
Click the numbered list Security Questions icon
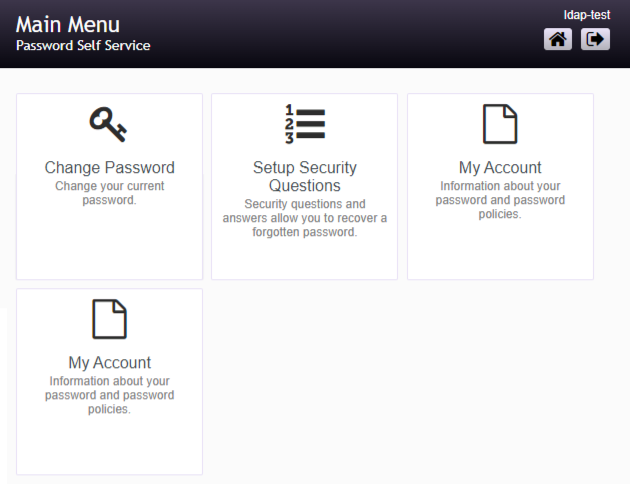click(x=304, y=125)
